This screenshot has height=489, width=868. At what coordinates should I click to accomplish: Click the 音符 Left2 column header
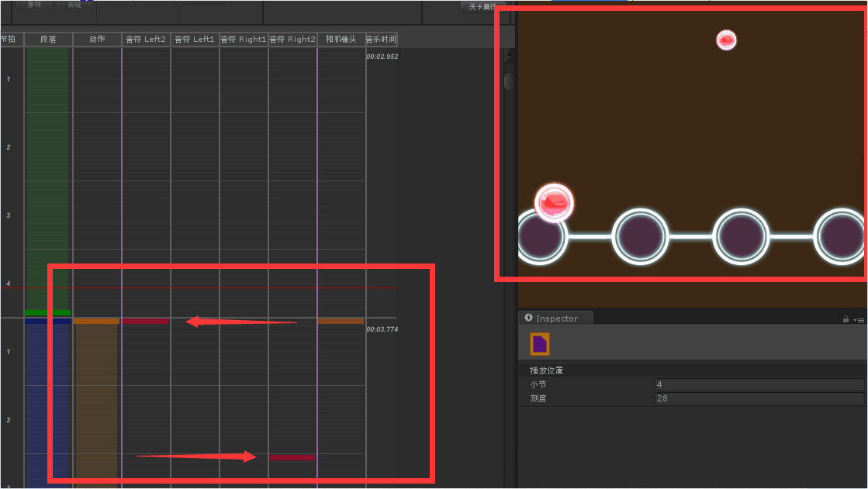(x=146, y=40)
